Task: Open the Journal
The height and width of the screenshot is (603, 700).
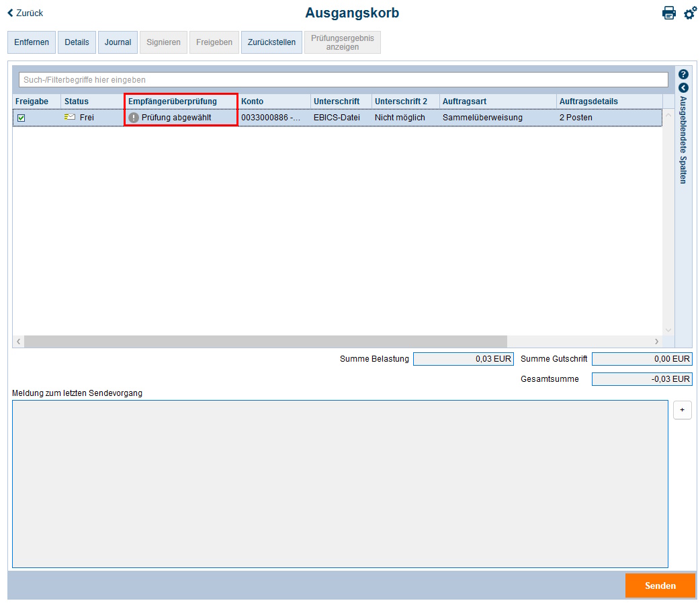Action: click(118, 42)
